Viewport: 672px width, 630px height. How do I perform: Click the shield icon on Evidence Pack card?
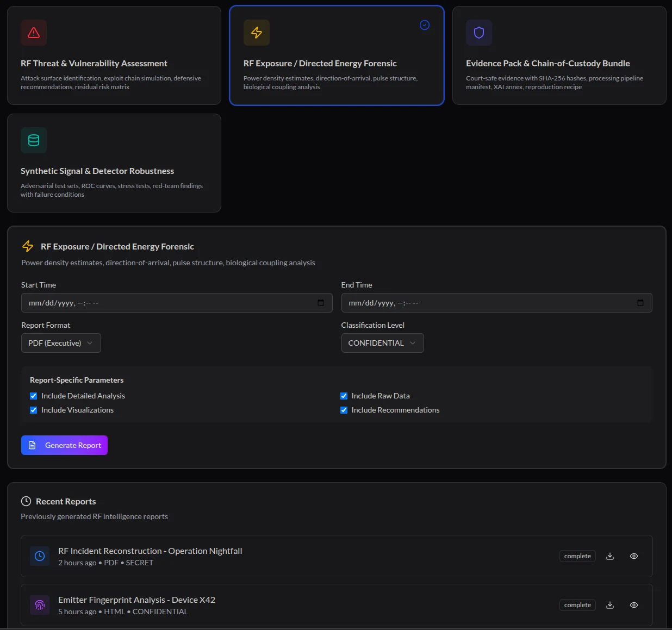point(478,33)
